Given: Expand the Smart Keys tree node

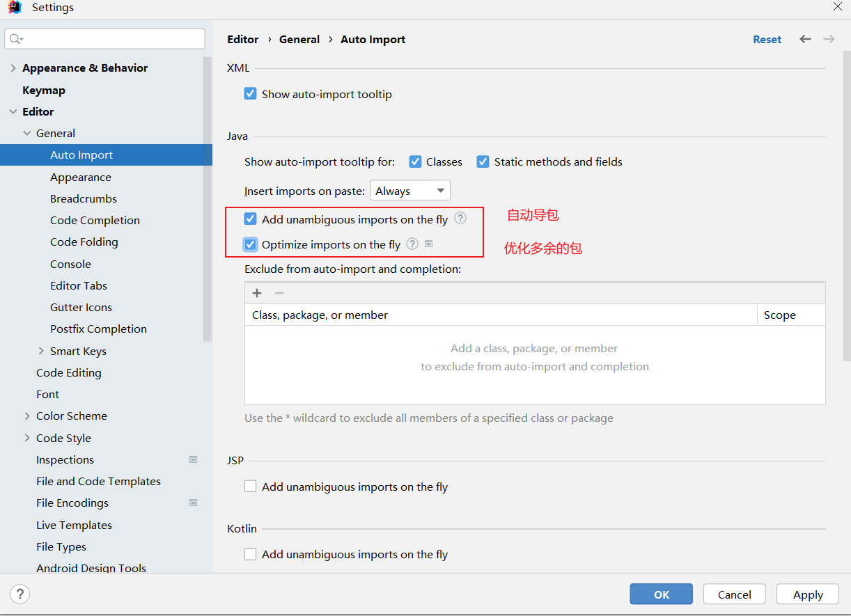Looking at the screenshot, I should 41,351.
